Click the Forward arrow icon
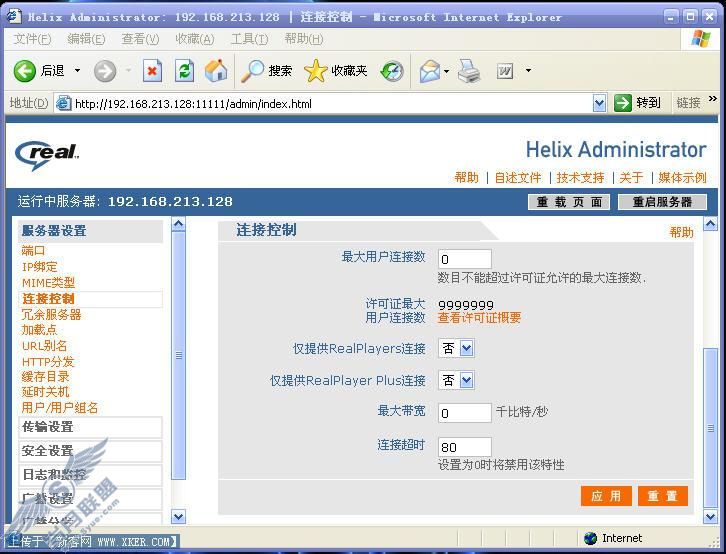The width and height of the screenshot is (726, 554). pos(105,71)
